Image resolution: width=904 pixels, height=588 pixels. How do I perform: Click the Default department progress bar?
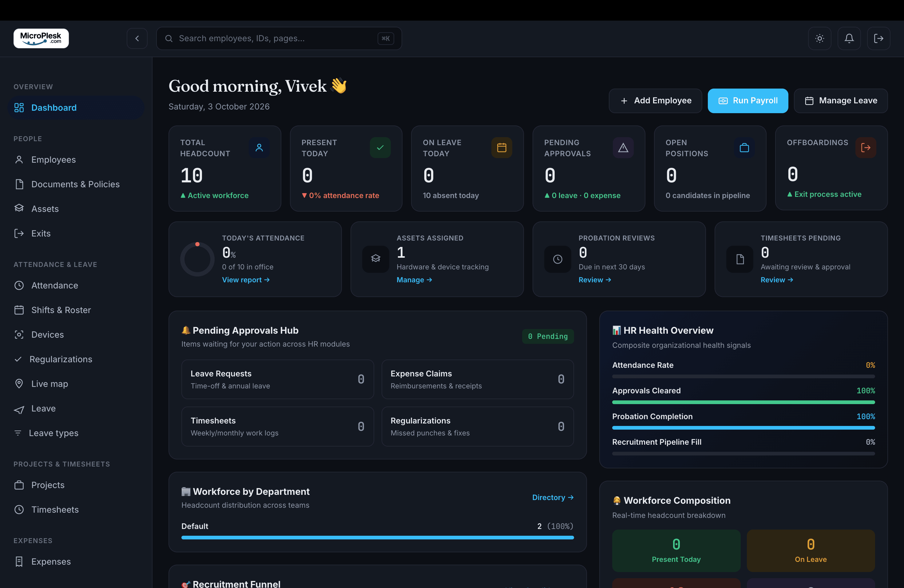click(378, 538)
